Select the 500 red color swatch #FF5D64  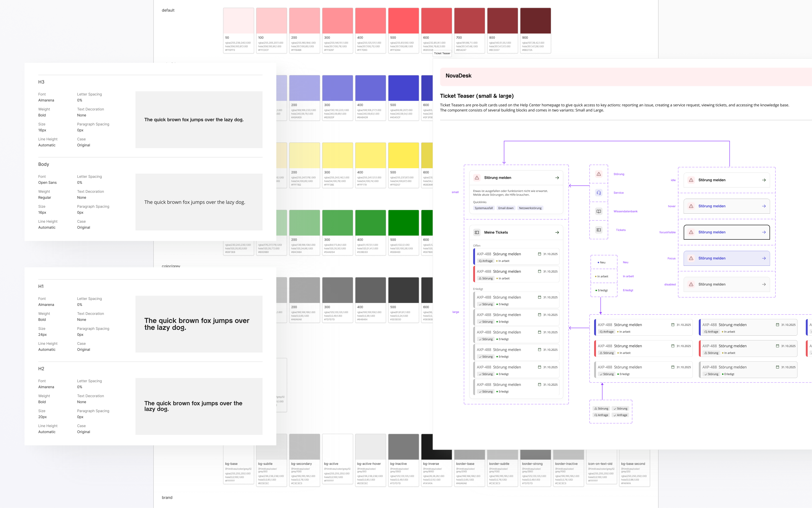coord(404,21)
